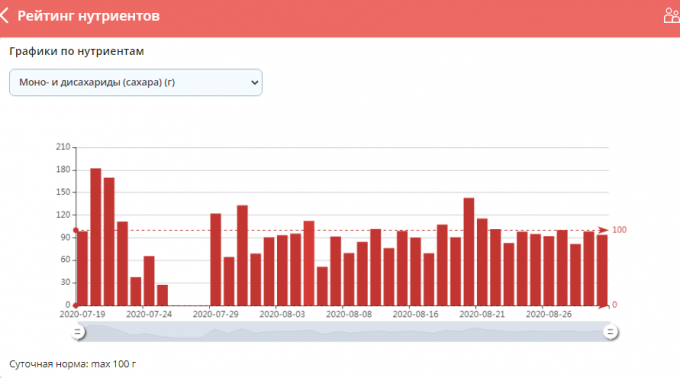Click the '2020-07-19' axis date label

[x=82, y=314]
